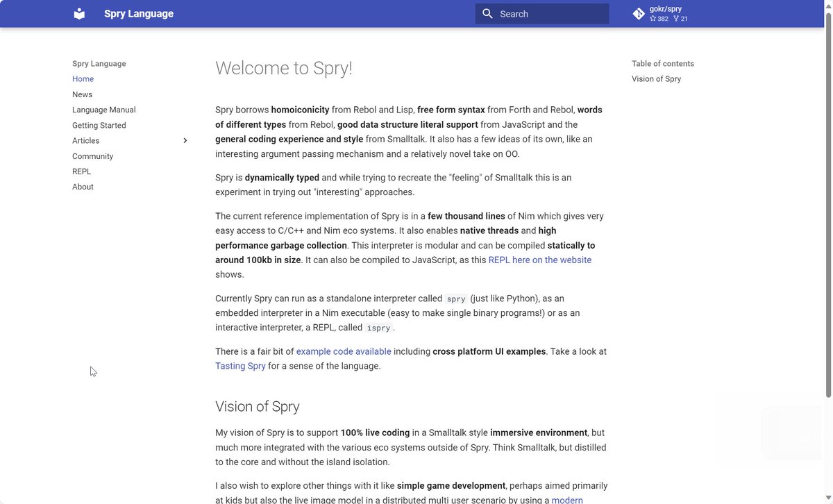Open REPL from the sidebar
This screenshot has height=504, width=833.
pos(81,171)
